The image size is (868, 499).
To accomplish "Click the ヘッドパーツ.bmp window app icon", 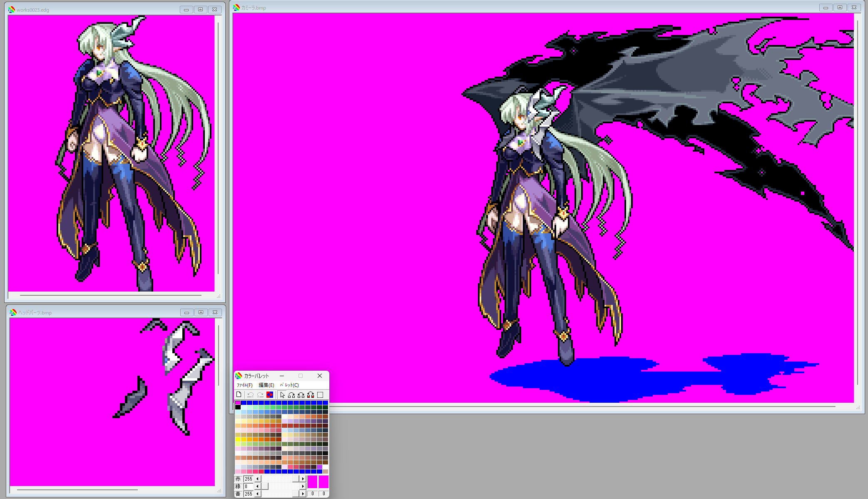I will point(13,312).
